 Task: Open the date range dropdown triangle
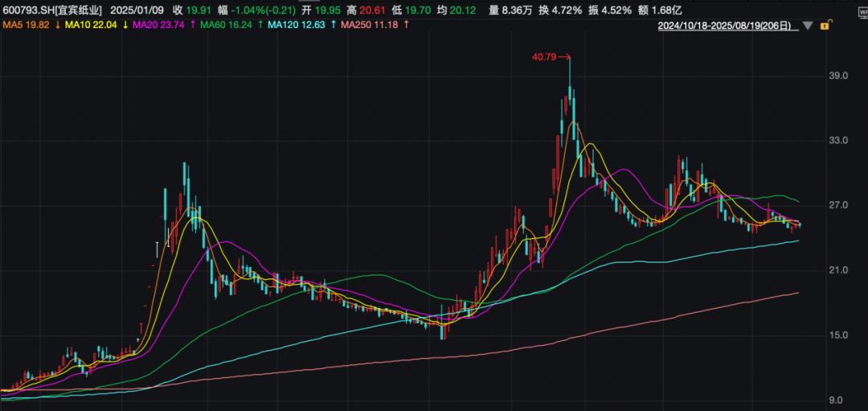point(808,26)
